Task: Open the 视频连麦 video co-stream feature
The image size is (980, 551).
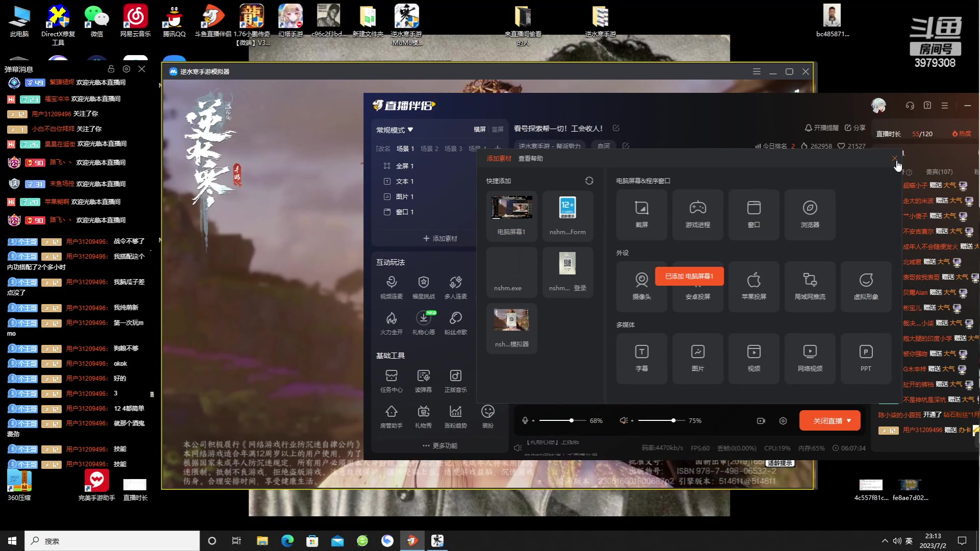Action: click(x=391, y=287)
